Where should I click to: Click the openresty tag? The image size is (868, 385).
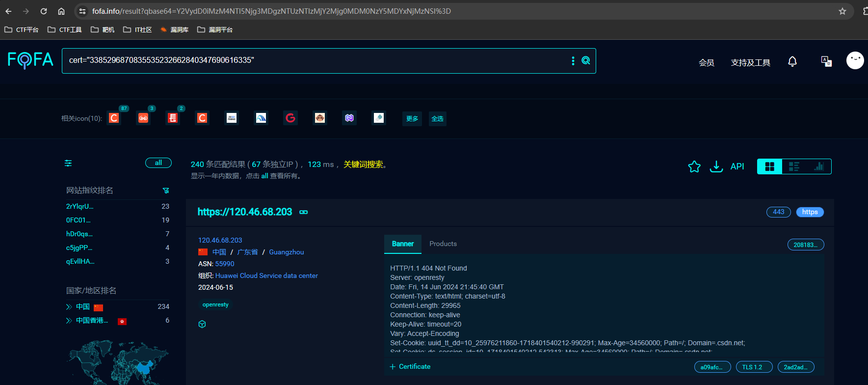216,305
